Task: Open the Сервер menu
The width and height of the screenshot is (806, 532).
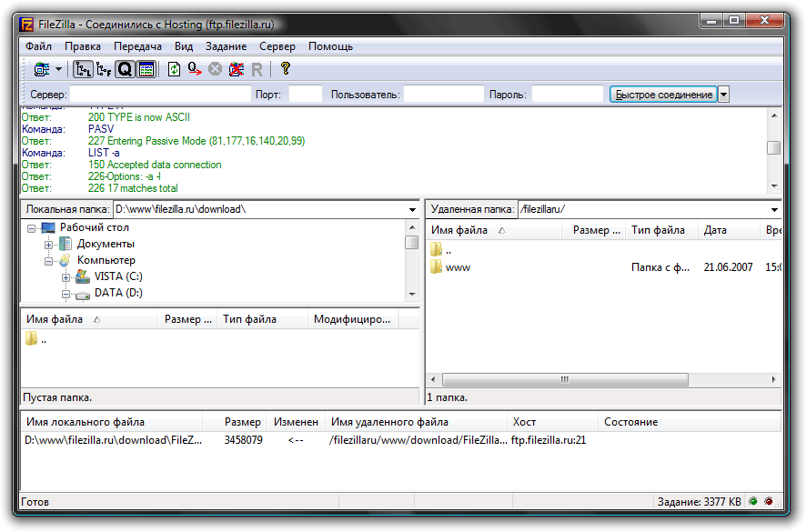Action: [x=277, y=45]
